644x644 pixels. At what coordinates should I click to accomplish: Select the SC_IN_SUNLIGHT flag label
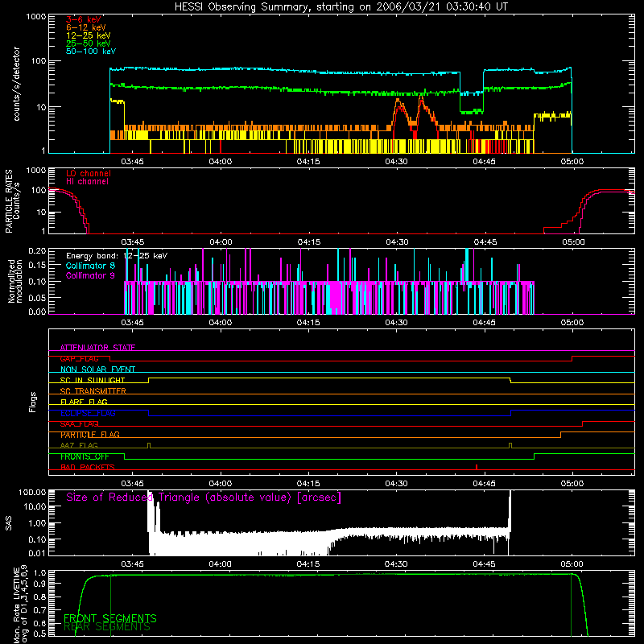tap(93, 380)
